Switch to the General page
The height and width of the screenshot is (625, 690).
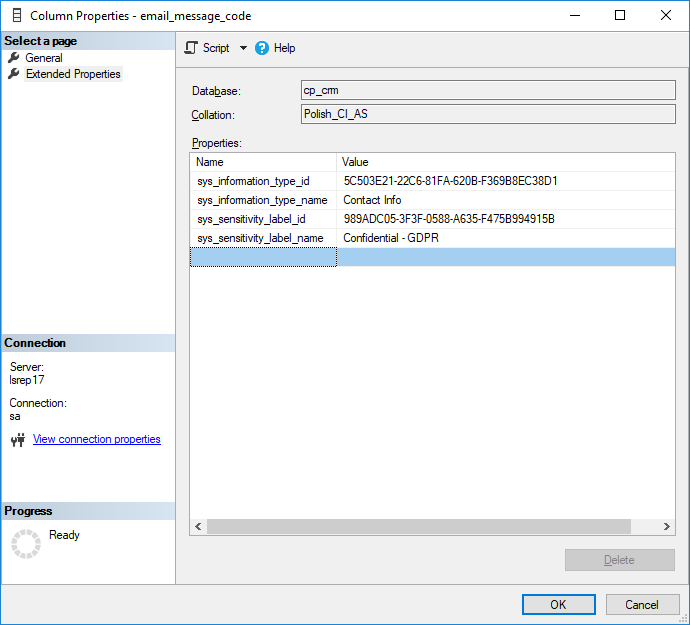pos(44,58)
